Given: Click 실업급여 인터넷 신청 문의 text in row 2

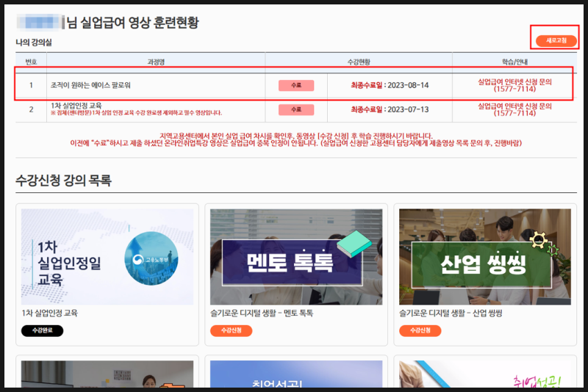Looking at the screenshot, I should click(514, 106).
